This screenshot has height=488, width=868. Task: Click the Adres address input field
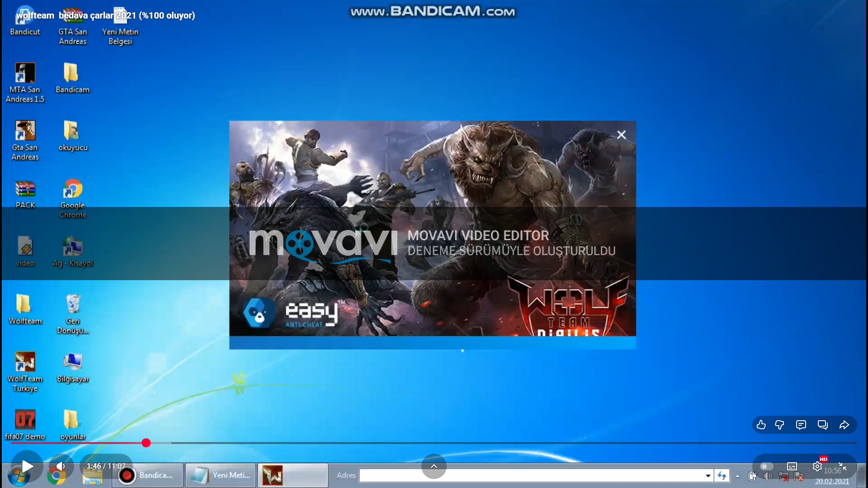pos(532,475)
